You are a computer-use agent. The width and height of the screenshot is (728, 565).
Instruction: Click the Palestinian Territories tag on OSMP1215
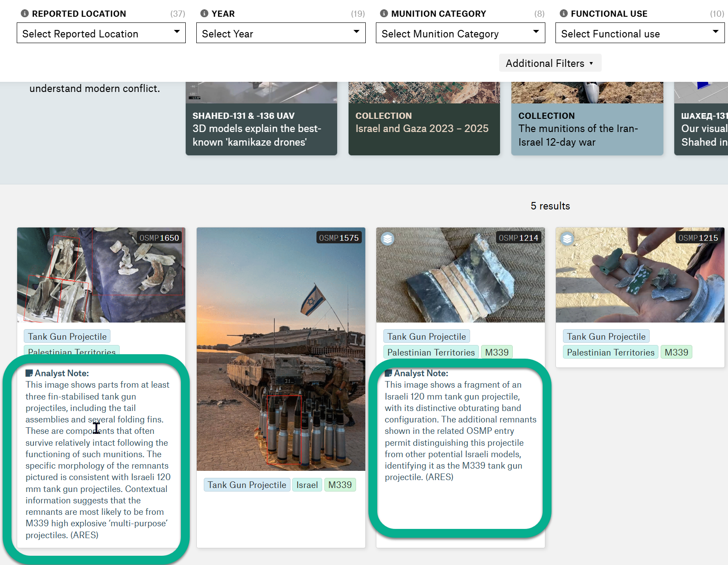(610, 352)
